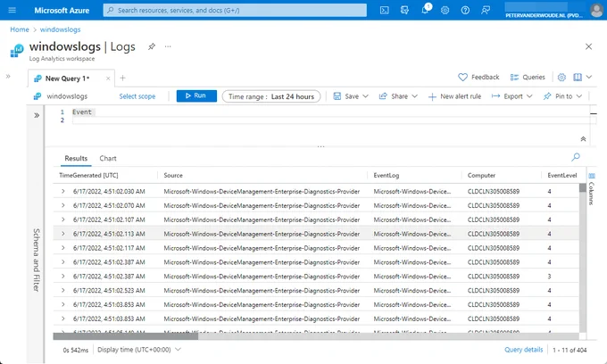The width and height of the screenshot is (607, 364).
Task: Open the more options ellipsis beside title
Action: click(168, 46)
